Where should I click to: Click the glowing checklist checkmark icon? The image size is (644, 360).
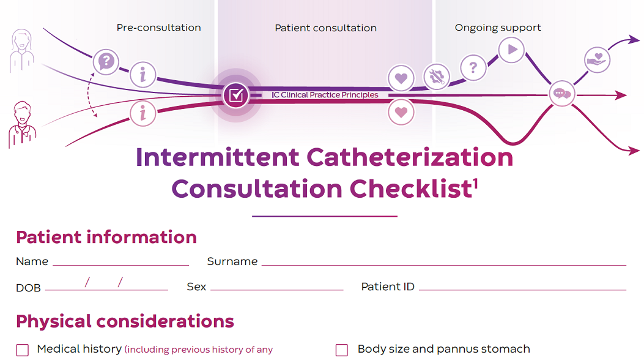(235, 95)
